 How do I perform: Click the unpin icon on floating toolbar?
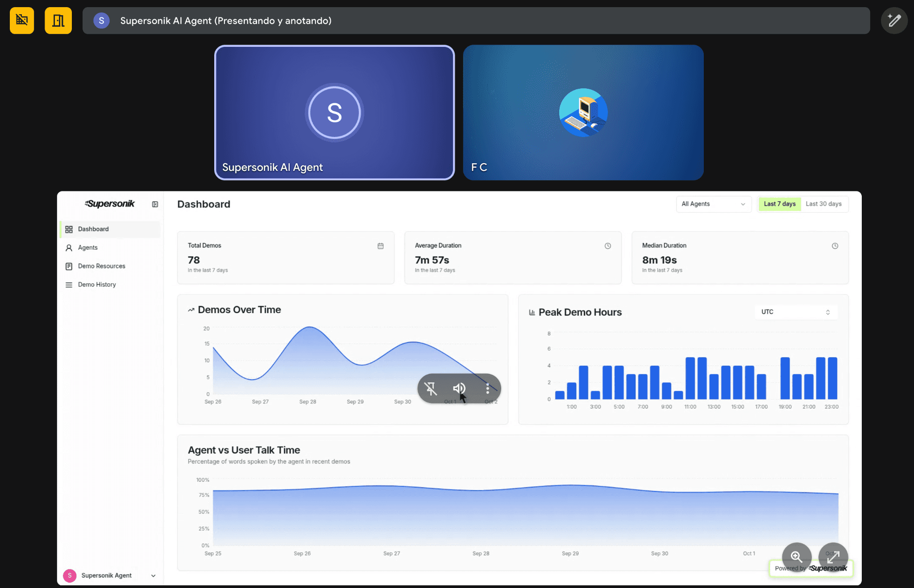pos(431,389)
